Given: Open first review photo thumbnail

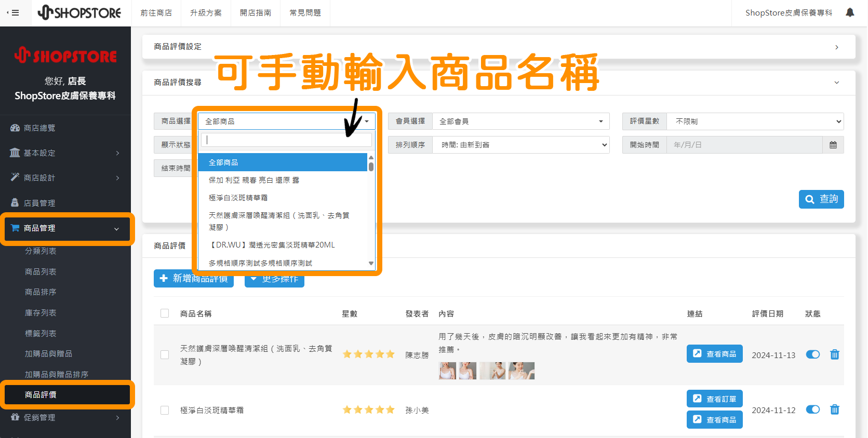Looking at the screenshot, I should click(447, 371).
